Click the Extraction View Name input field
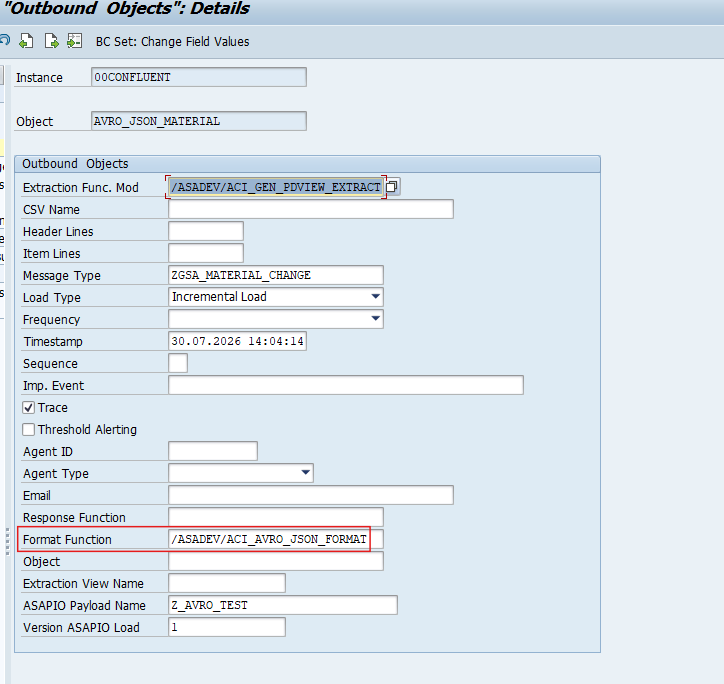Image resolution: width=724 pixels, height=684 pixels. 227,583
